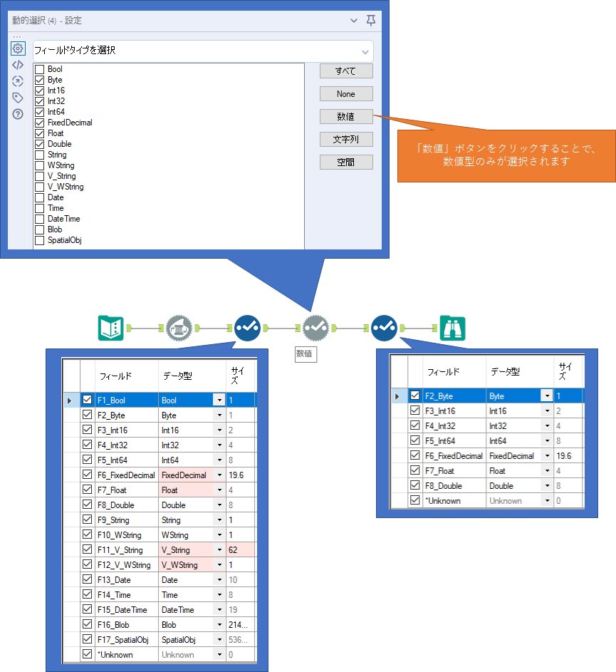Image resolution: width=616 pixels, height=672 pixels.
Task: Open help with the question mark icon
Action: (18, 114)
